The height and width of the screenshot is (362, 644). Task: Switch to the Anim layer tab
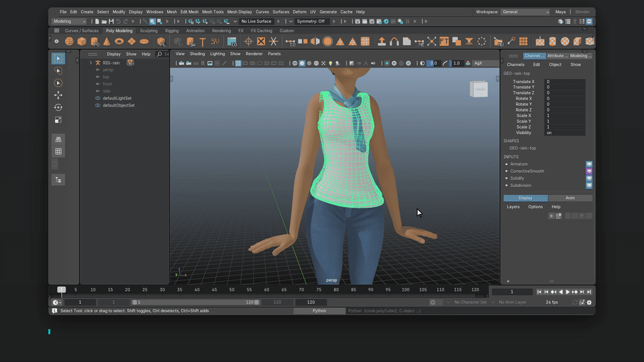tap(570, 198)
